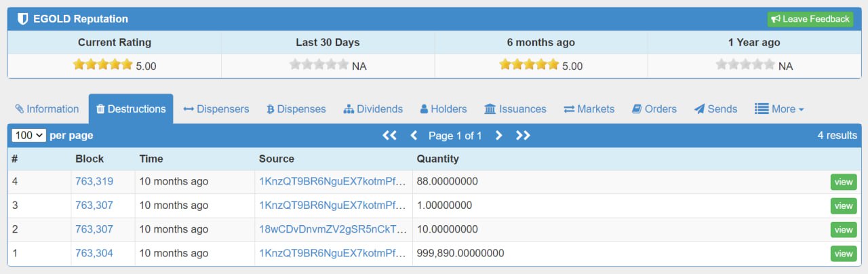Go to the Dividends tab
The height and width of the screenshot is (274, 868).
click(373, 109)
